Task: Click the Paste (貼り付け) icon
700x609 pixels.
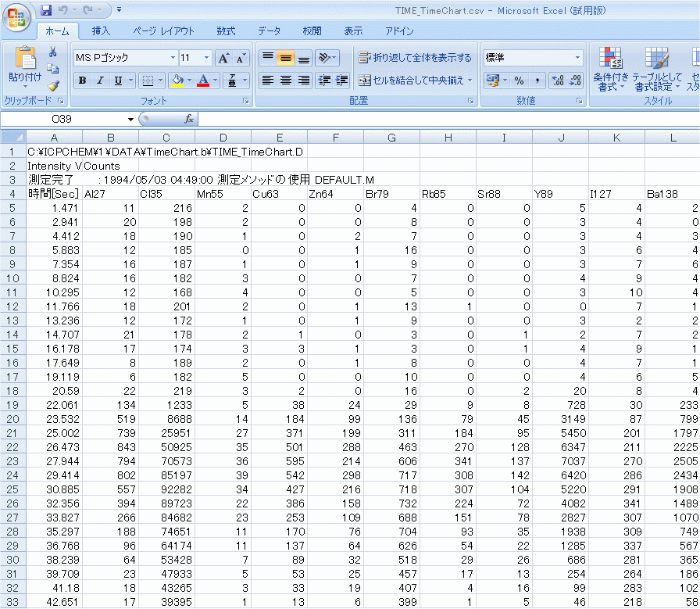Action: point(25,58)
